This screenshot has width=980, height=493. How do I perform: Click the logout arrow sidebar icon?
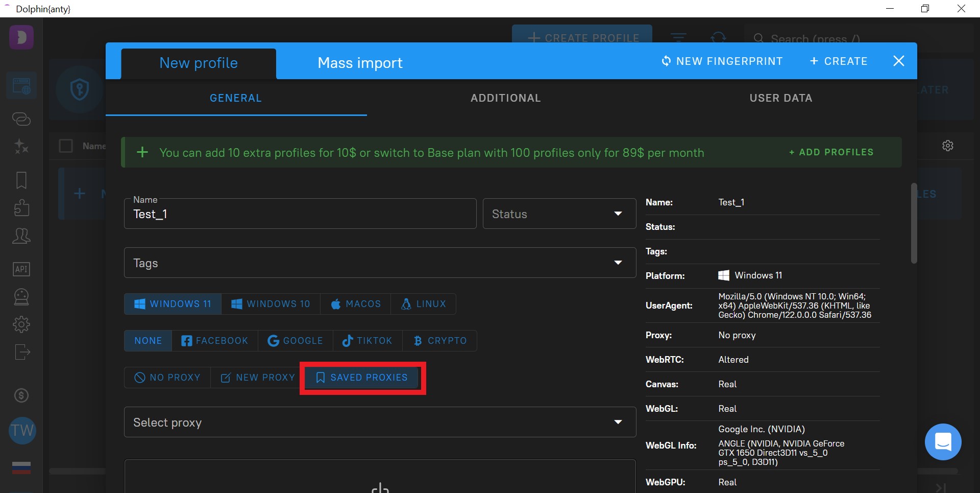pyautogui.click(x=21, y=352)
